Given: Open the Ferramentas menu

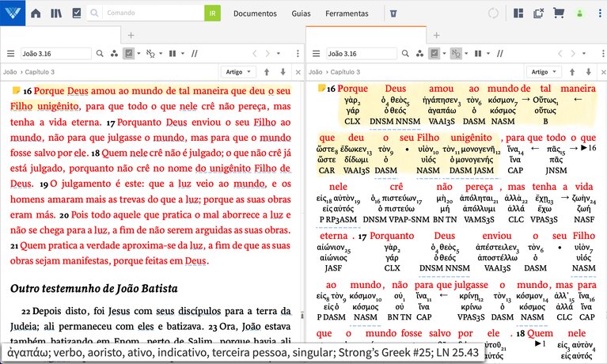Looking at the screenshot, I should pyautogui.click(x=347, y=13).
